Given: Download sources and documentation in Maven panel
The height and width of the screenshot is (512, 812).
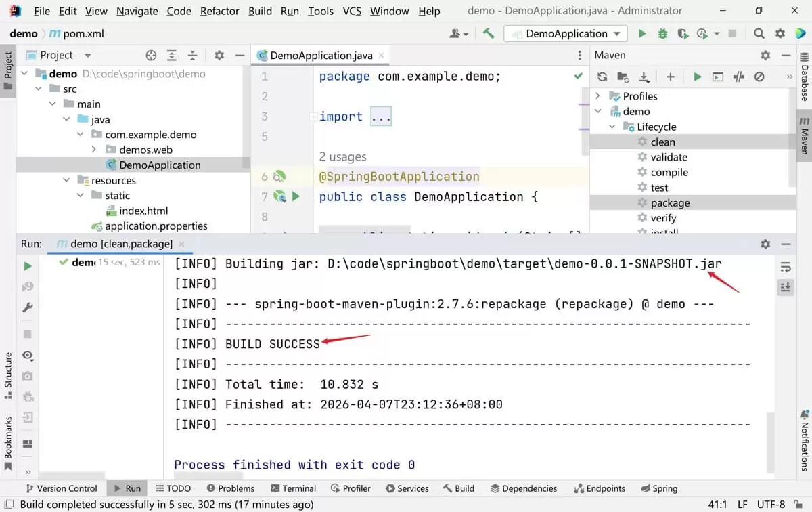Looking at the screenshot, I should pos(644,77).
